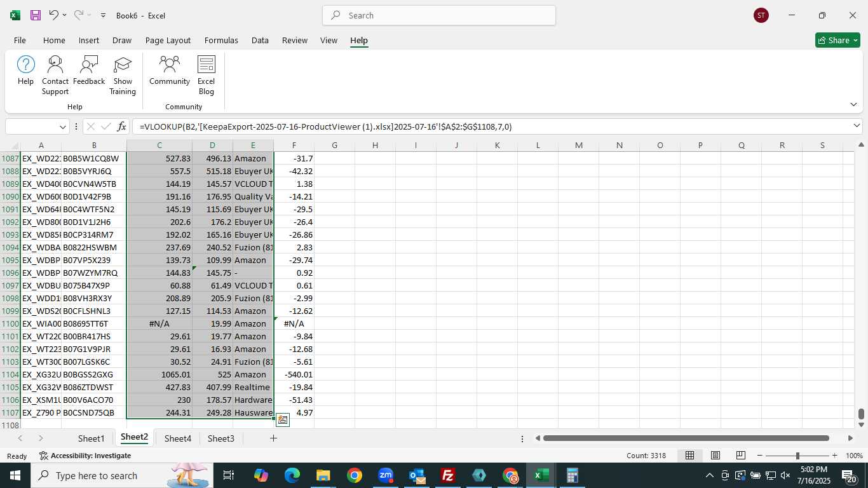This screenshot has height=488, width=868.
Task: Open Customize Quick Access Toolbar dropdown
Action: pos(103,15)
